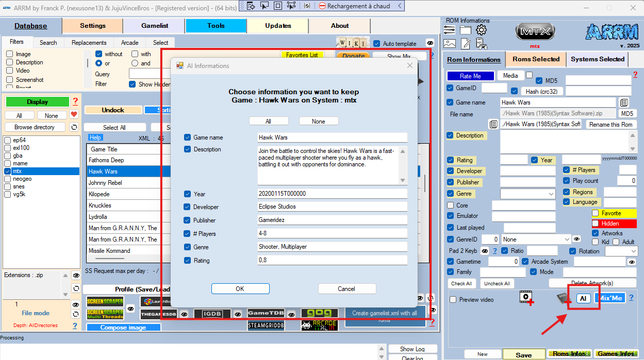The width and height of the screenshot is (644, 360).
Task: Switch to the Roms Selected tab
Action: coord(536,59)
